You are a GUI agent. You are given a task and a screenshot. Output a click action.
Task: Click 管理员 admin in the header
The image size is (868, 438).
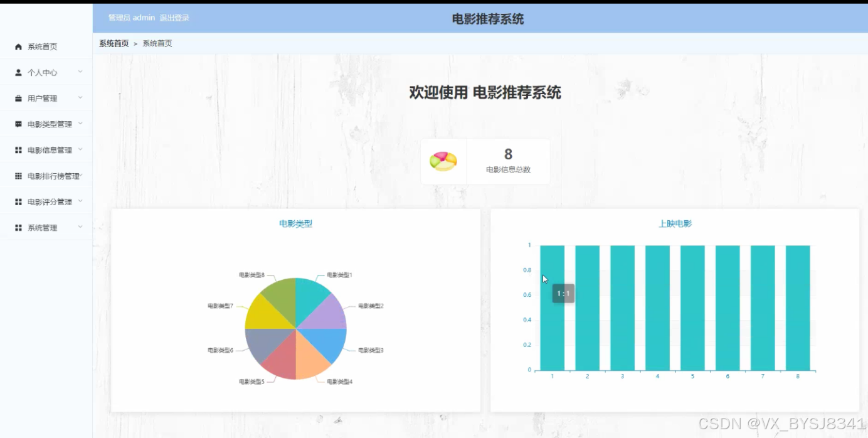point(131,18)
